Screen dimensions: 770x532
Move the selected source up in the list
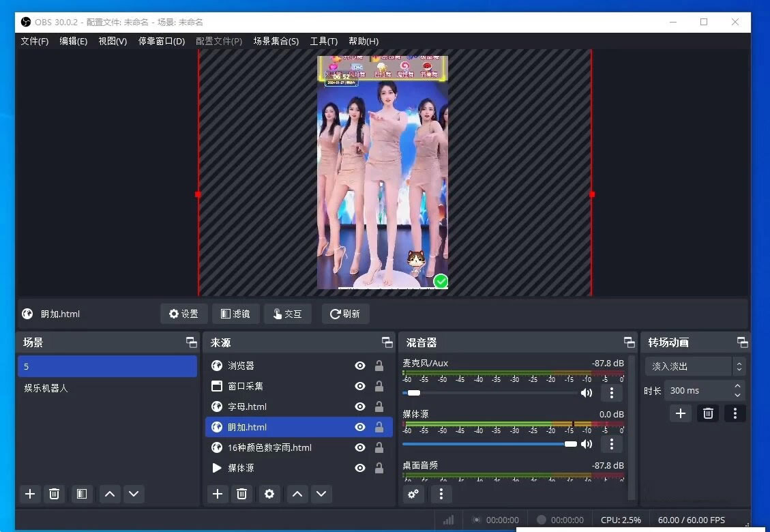pos(297,494)
